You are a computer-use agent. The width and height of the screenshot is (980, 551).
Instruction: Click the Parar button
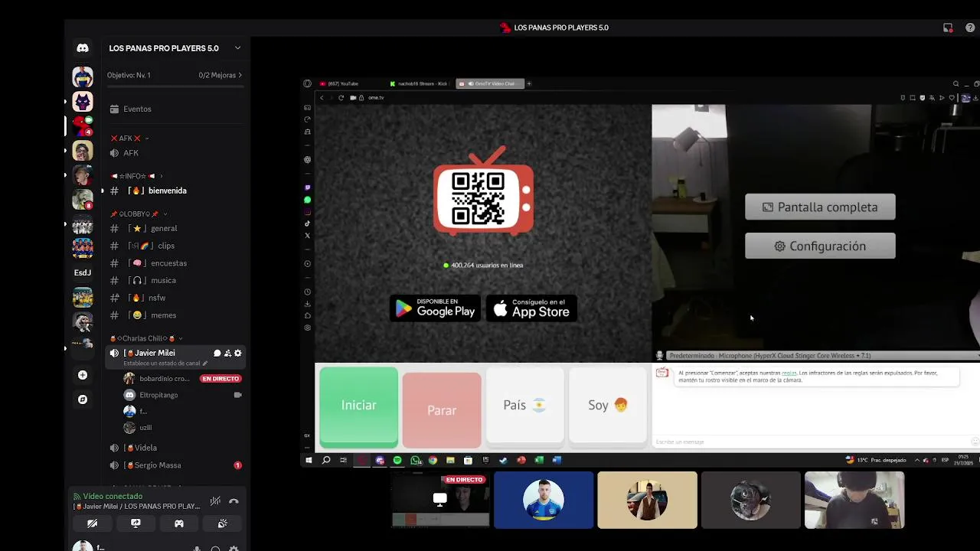point(442,410)
